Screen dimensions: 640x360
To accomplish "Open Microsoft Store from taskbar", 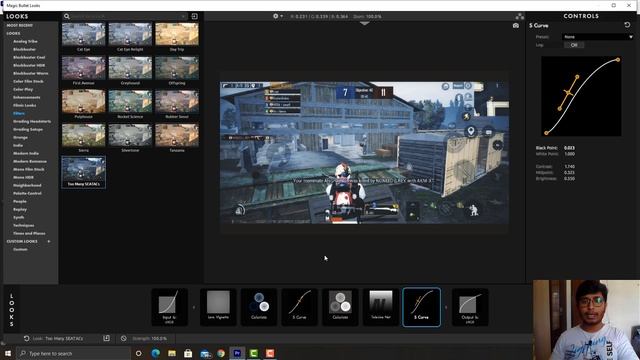I will point(188,353).
